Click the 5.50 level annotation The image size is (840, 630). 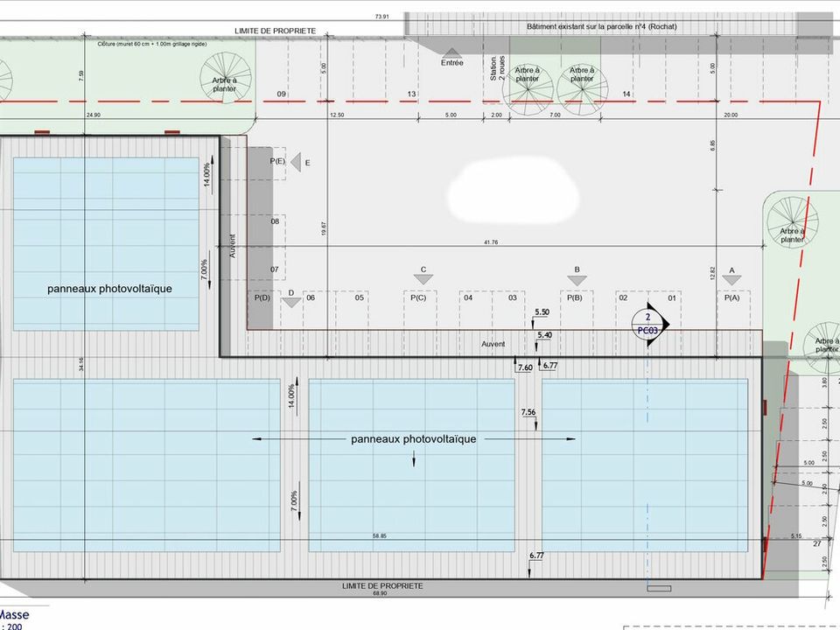pyautogui.click(x=542, y=311)
